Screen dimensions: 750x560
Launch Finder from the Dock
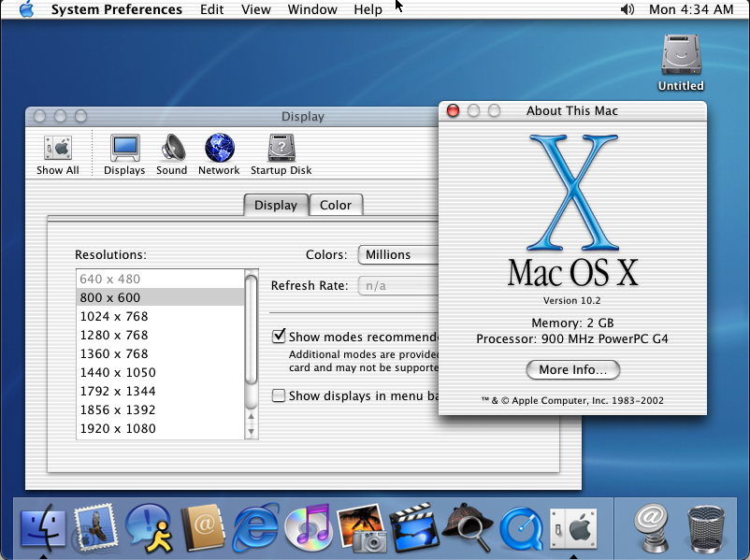tap(43, 528)
